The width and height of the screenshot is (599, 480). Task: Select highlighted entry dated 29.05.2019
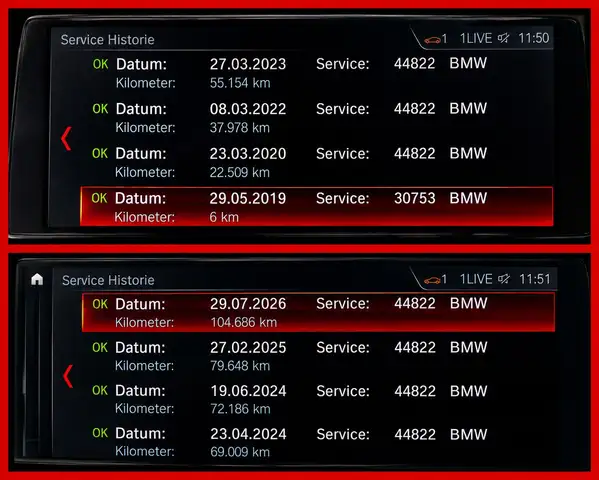pyautogui.click(x=316, y=206)
